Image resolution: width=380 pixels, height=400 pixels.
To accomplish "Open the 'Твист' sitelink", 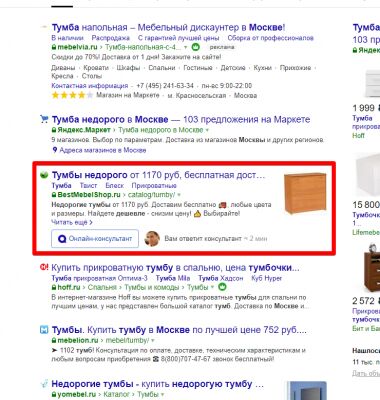I will coord(88,185).
